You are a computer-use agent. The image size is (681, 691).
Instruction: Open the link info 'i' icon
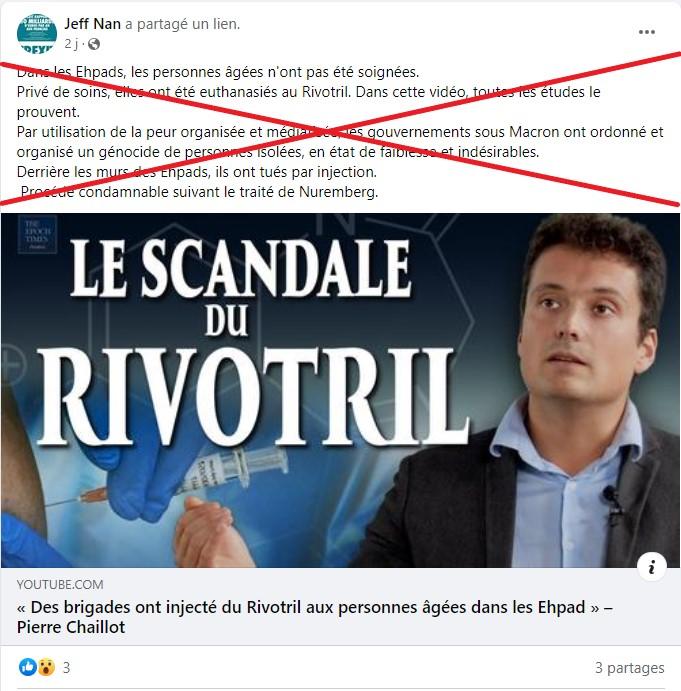pos(651,567)
